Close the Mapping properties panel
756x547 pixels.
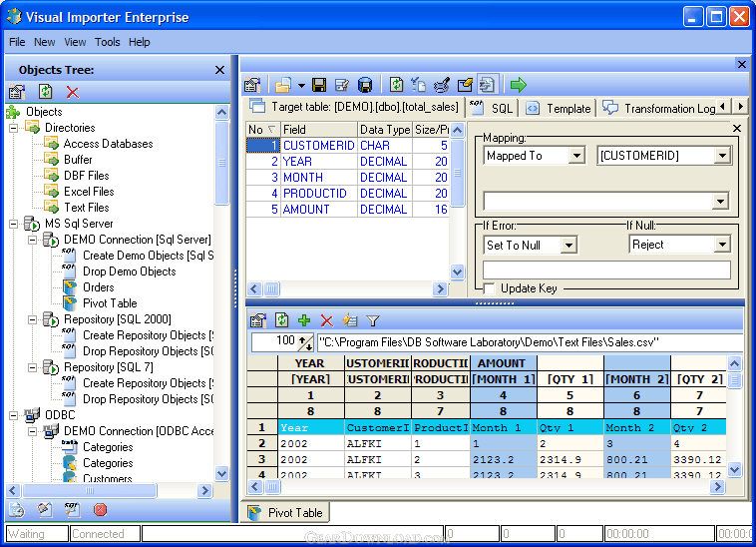click(737, 129)
